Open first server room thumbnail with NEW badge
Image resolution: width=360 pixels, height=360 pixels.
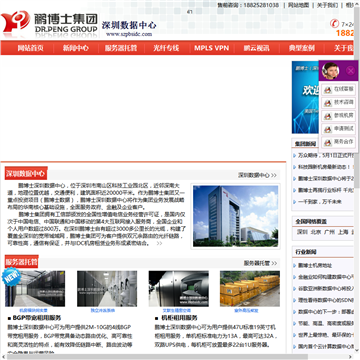pos(35,288)
